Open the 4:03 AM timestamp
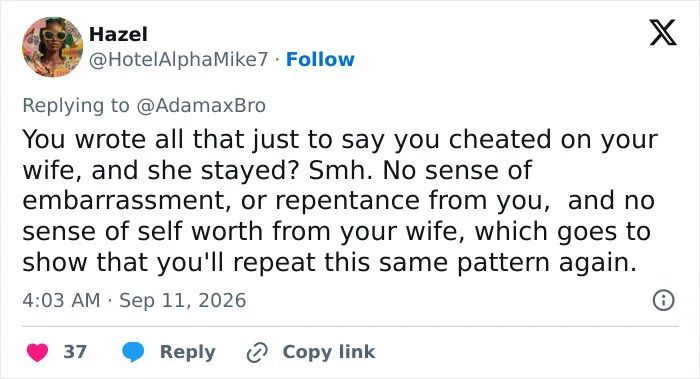700x379 pixels. tap(61, 300)
